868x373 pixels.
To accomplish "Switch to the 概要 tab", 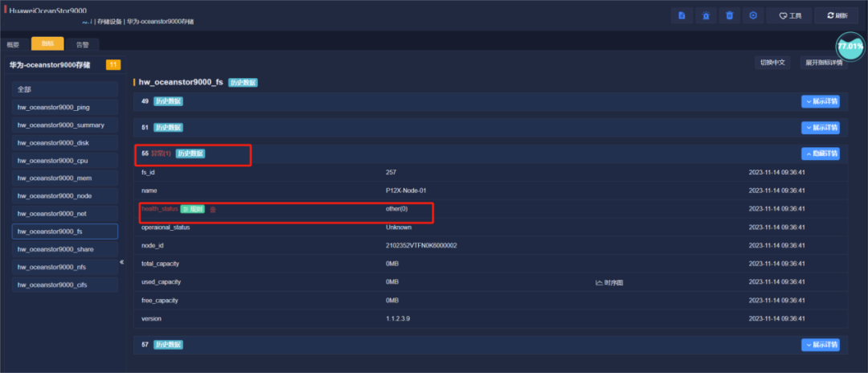I will click(14, 45).
